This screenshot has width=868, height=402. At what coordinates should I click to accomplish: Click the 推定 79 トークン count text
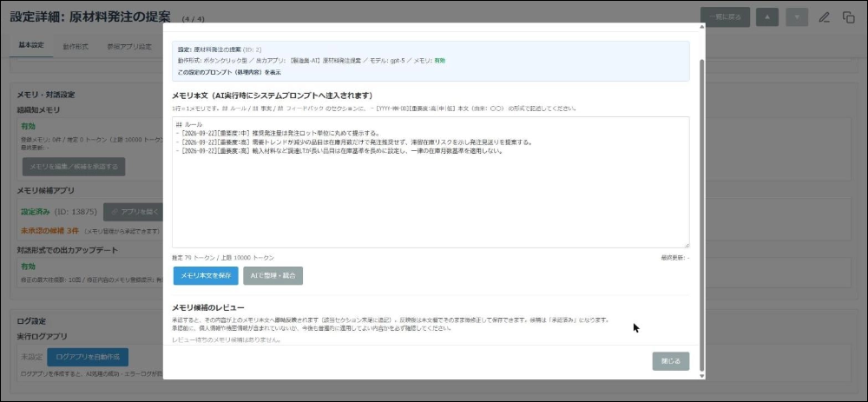tap(223, 258)
